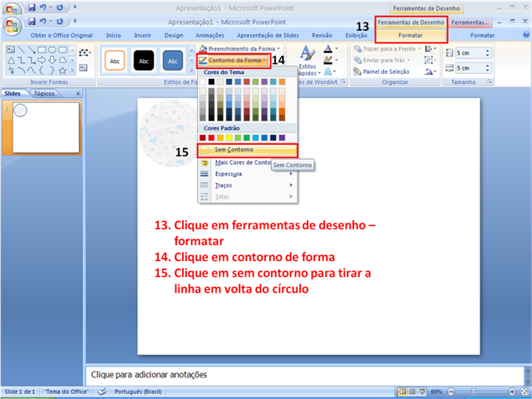Pick black in Cores do Tema row
This screenshot has height=399, width=532.
(211, 81)
